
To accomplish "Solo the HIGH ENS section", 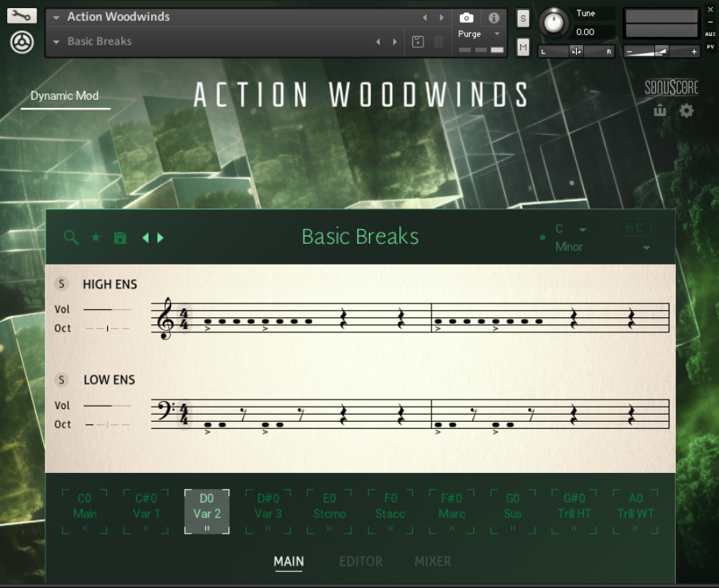I will pyautogui.click(x=62, y=284).
